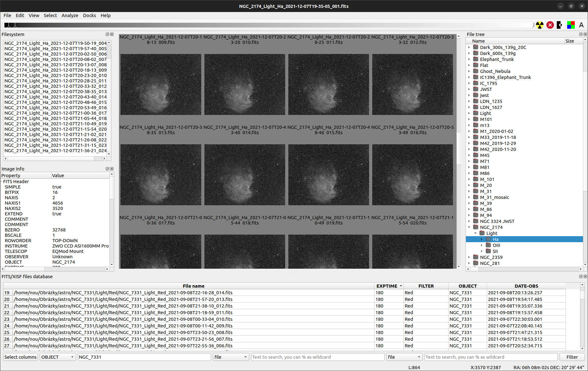Viewport: 588px width, 371px height.
Task: Click the black-and-white invert toolbar icon
Action: tap(560, 25)
